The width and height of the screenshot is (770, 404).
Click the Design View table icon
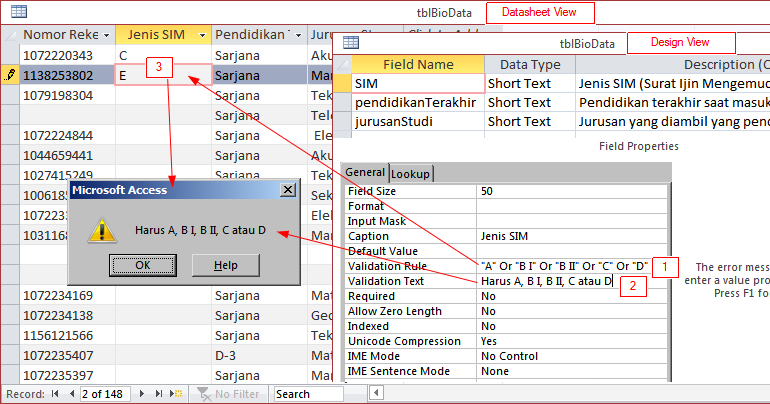pos(351,42)
